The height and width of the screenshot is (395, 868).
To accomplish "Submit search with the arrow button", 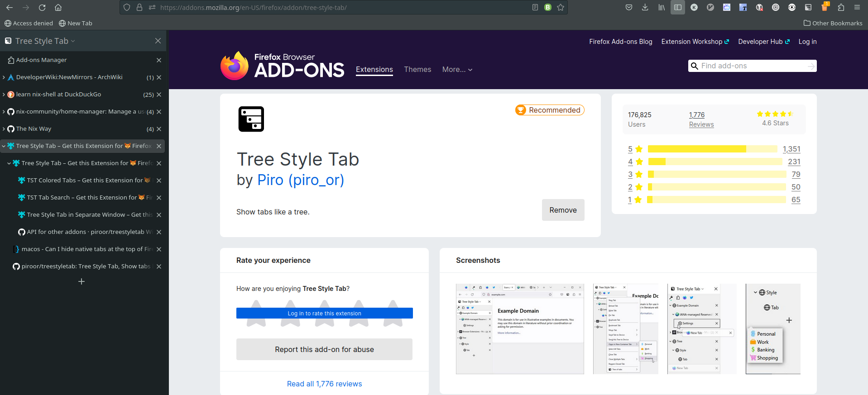I will click(811, 66).
